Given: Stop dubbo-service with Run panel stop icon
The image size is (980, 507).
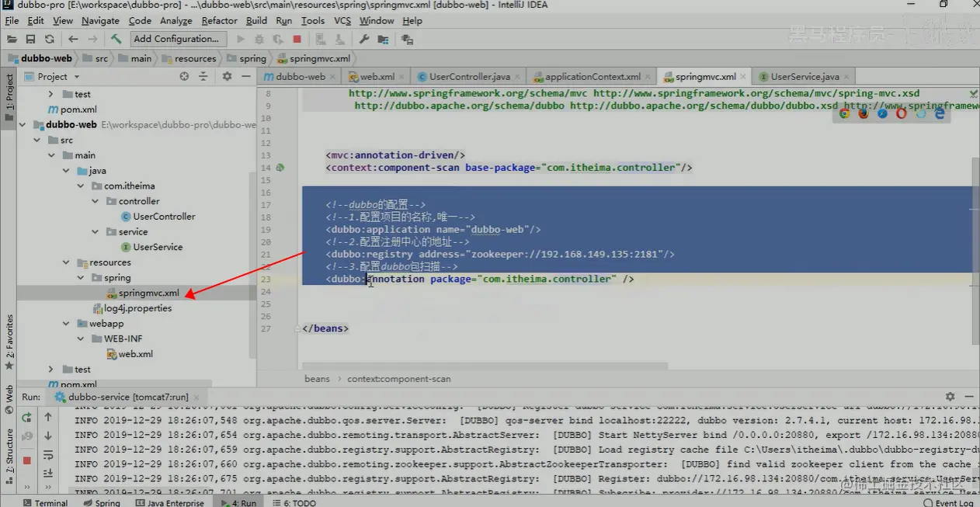Looking at the screenshot, I should click(27, 460).
